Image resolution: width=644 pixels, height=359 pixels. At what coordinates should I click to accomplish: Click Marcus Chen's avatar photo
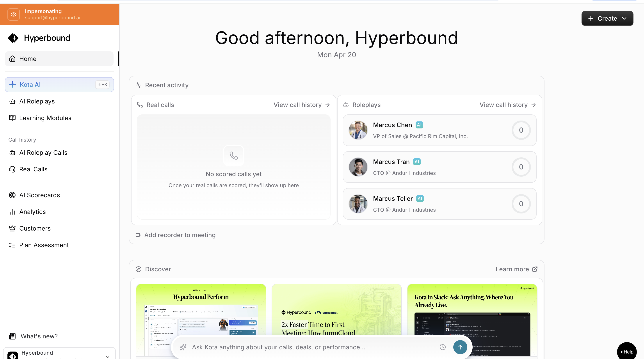pyautogui.click(x=358, y=130)
